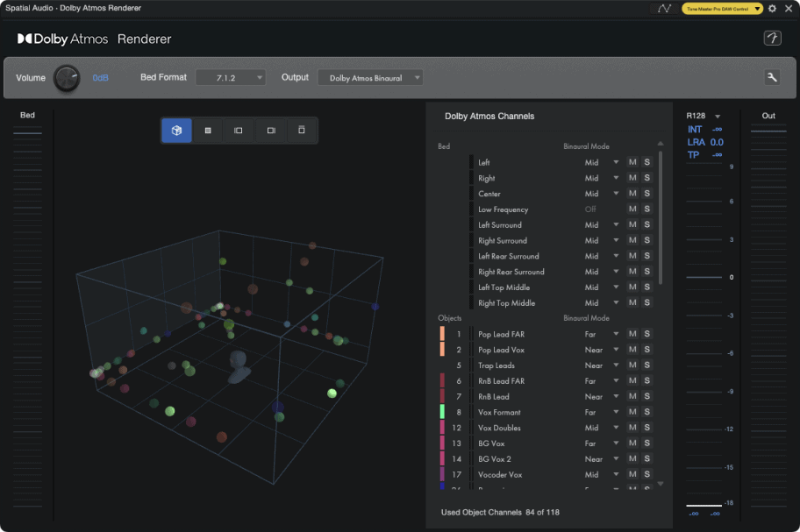Mute the Vox Formant object
800x532 pixels.
point(632,412)
